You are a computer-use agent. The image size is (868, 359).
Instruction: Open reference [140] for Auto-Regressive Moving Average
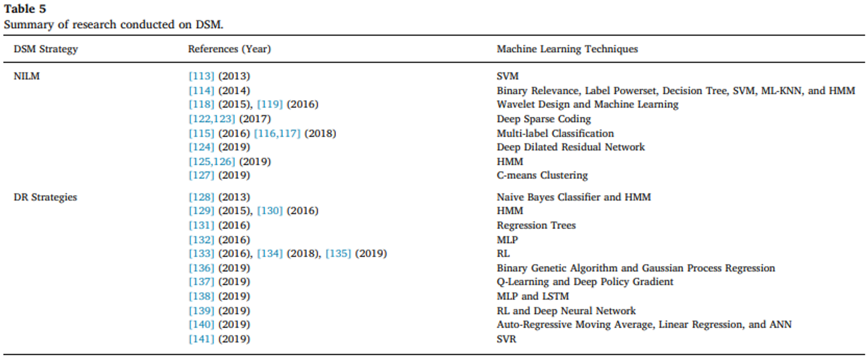[x=201, y=324]
